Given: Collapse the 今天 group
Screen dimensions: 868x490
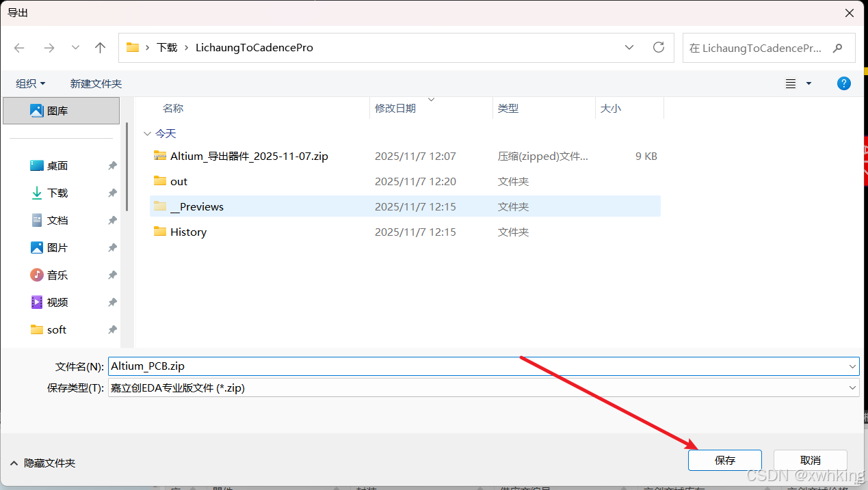Looking at the screenshot, I should [147, 134].
